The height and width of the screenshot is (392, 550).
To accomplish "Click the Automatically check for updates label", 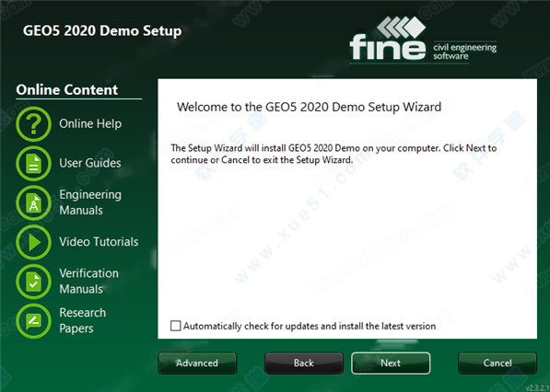I will click(x=310, y=326).
